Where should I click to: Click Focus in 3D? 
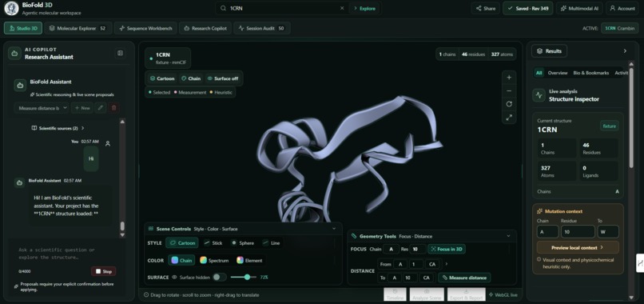point(447,249)
